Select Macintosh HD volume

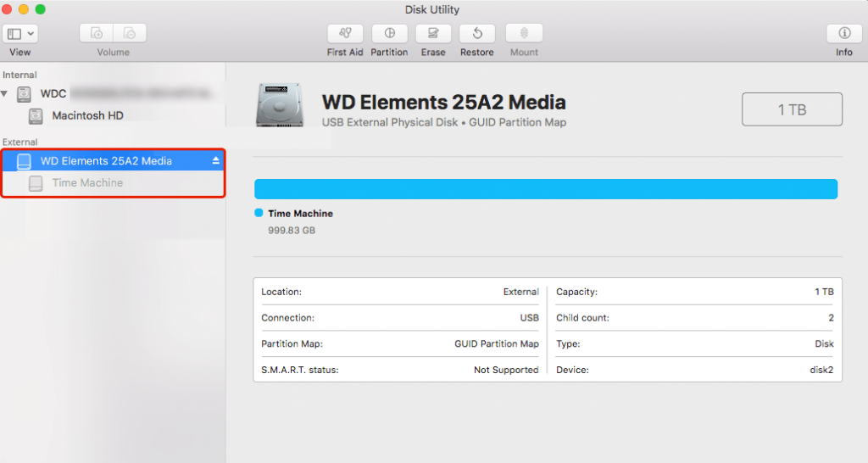[113, 115]
